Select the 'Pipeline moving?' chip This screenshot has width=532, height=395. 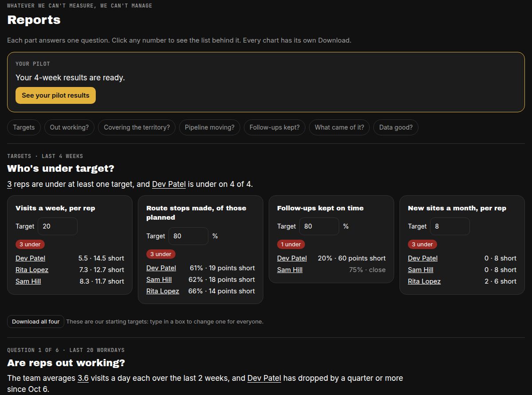coord(210,127)
